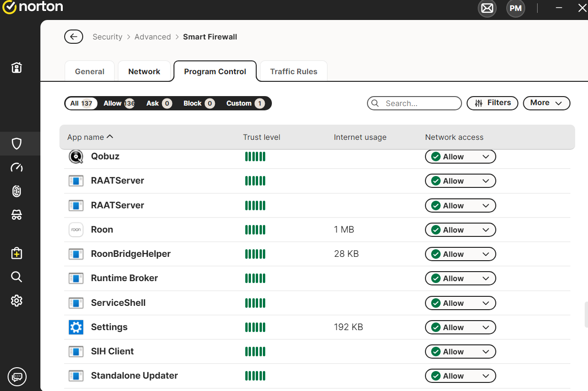
Task: Filter list by Block 0
Action: click(199, 103)
